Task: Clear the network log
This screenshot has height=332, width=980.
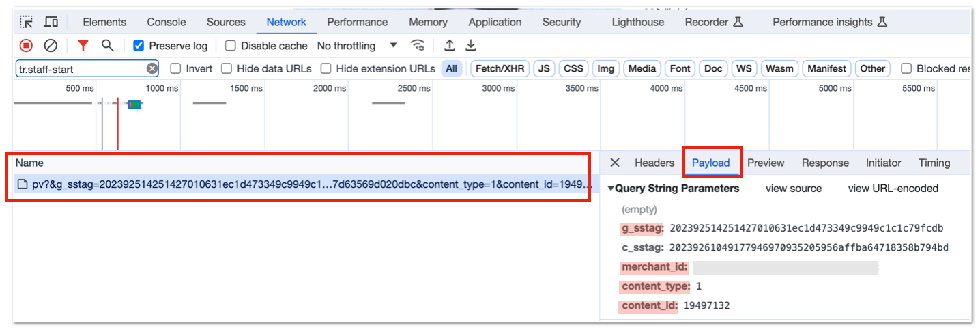Action: 51,46
